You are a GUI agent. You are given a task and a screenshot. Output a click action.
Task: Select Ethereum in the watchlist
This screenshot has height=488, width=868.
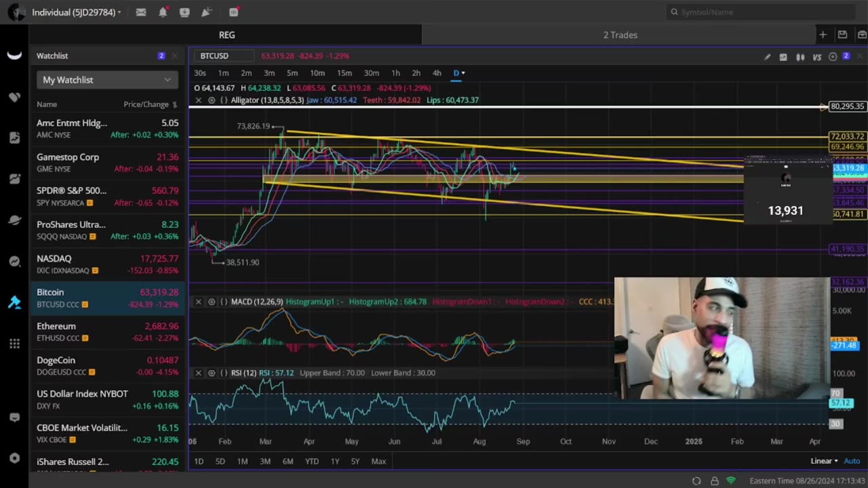(x=107, y=332)
